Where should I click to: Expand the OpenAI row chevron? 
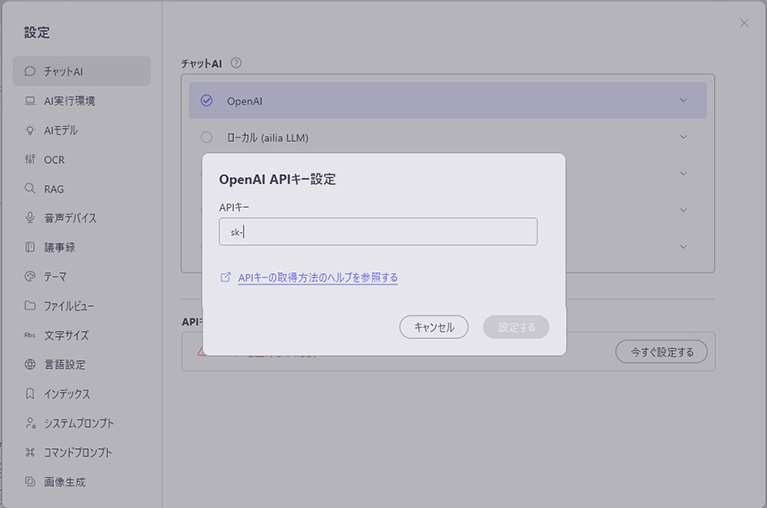(x=683, y=100)
